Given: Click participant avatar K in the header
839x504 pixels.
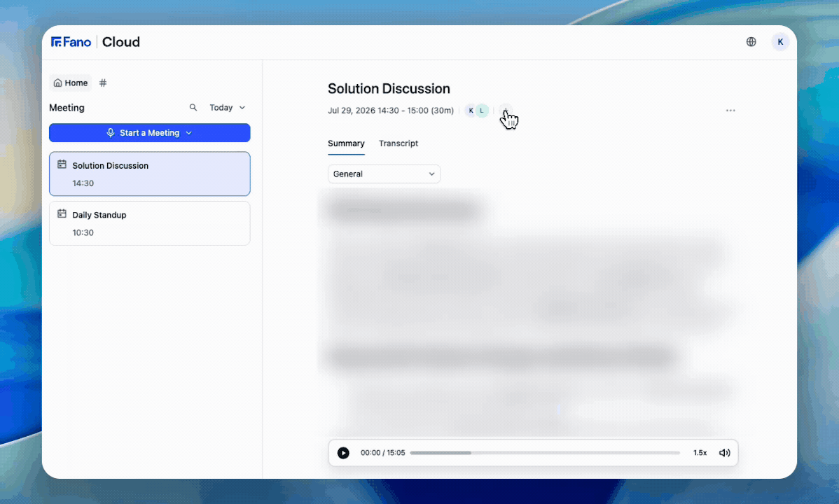Looking at the screenshot, I should click(x=471, y=110).
